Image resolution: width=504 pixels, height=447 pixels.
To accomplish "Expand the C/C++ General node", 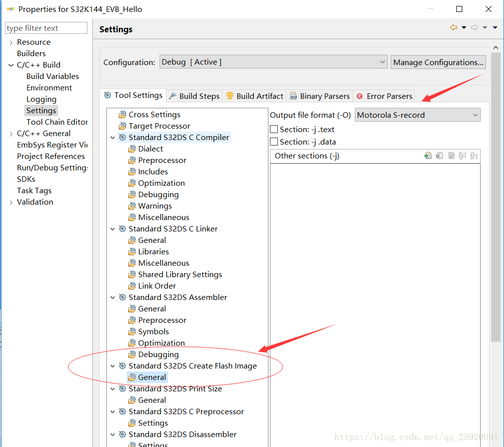I will click(x=11, y=134).
